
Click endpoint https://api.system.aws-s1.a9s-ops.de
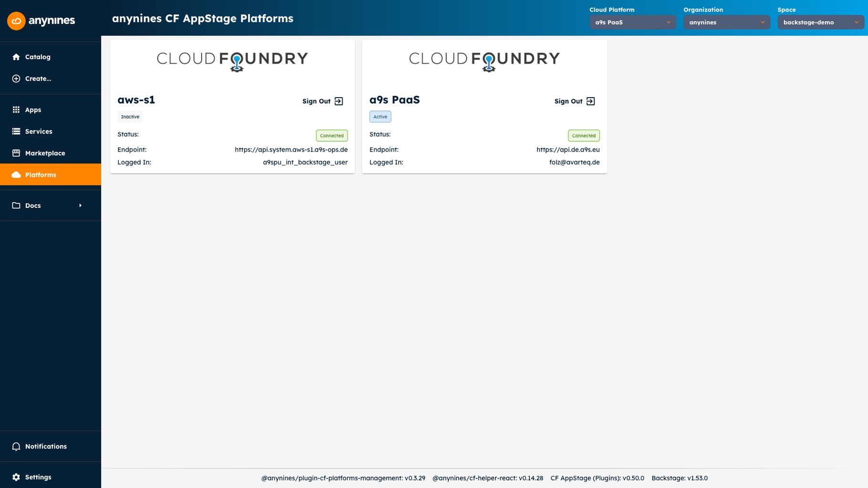point(291,150)
